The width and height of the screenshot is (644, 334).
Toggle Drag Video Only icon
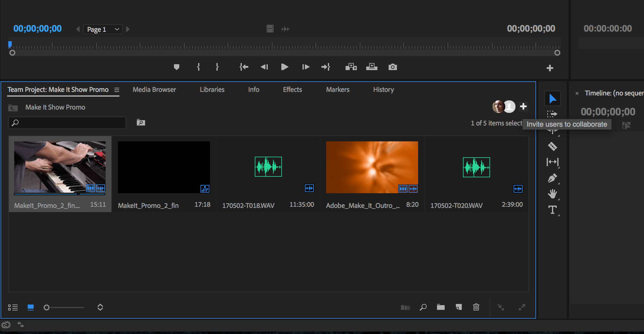(270, 29)
